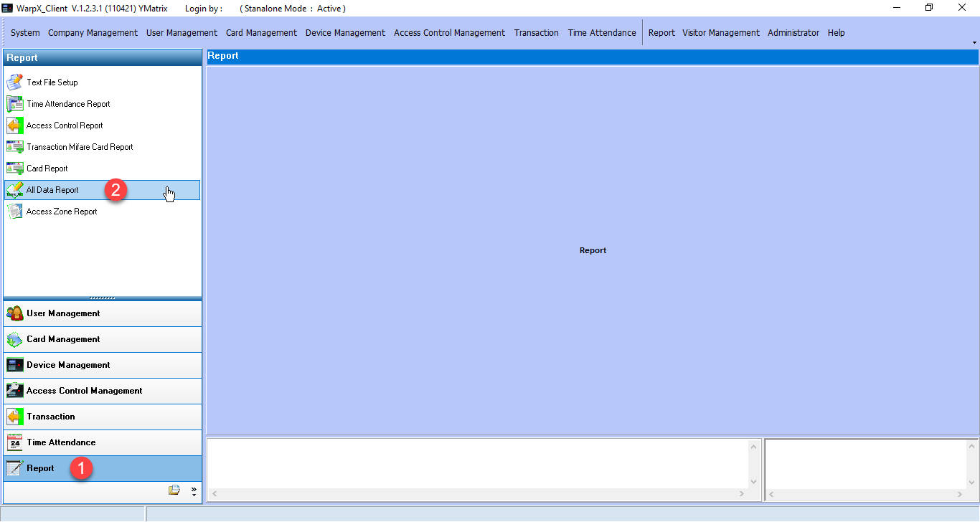Open the Administrator menu
The width and height of the screenshot is (980, 522).
click(x=793, y=32)
